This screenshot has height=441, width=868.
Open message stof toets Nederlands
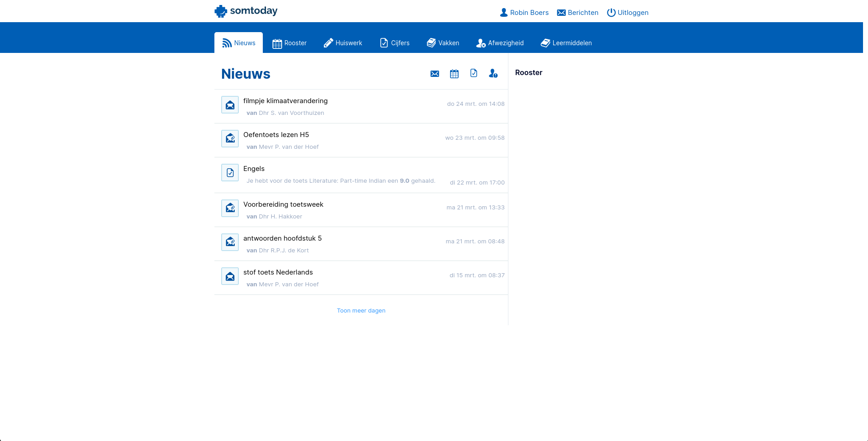(361, 278)
